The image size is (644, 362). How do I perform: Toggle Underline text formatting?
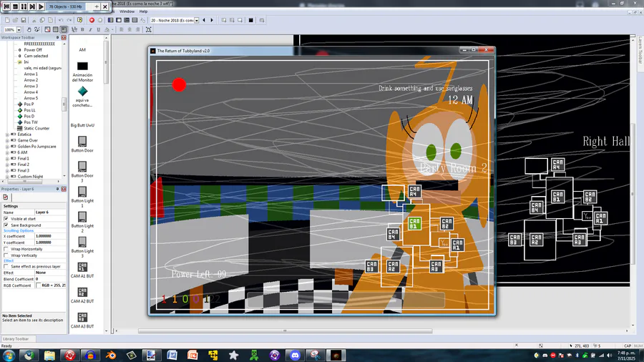click(x=99, y=29)
